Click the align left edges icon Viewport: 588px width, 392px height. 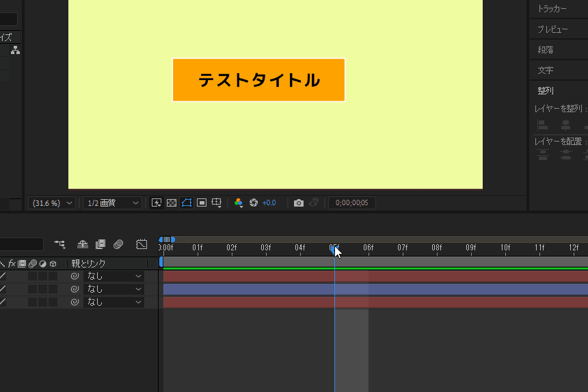click(543, 125)
